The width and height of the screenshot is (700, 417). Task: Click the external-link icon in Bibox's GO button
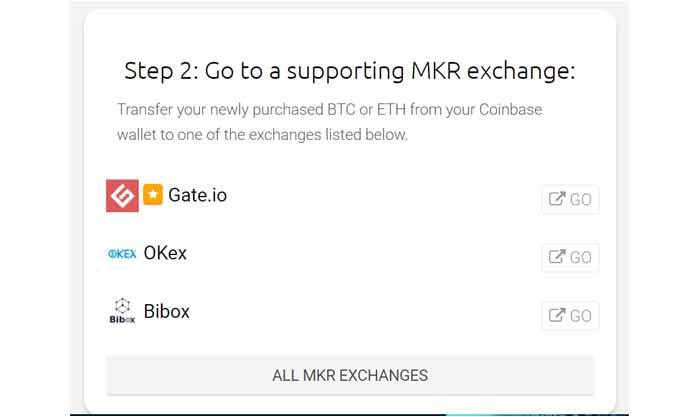tap(557, 315)
